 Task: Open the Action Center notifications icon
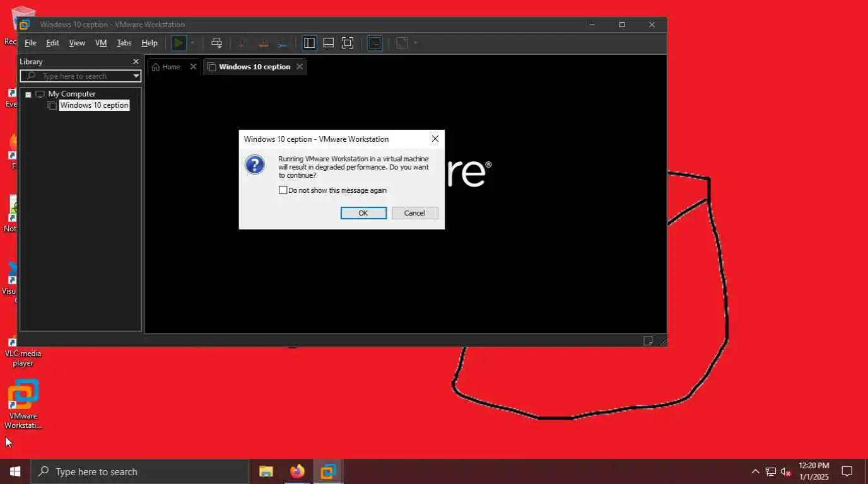click(x=847, y=471)
